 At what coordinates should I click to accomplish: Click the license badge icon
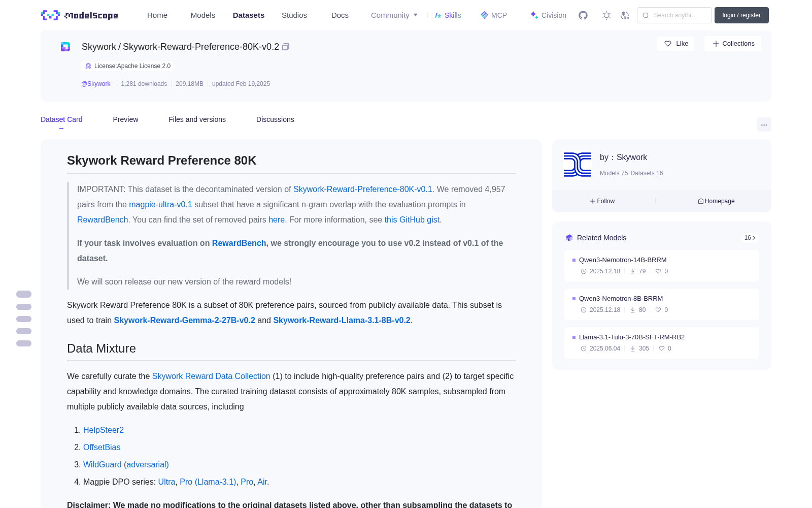click(x=88, y=66)
